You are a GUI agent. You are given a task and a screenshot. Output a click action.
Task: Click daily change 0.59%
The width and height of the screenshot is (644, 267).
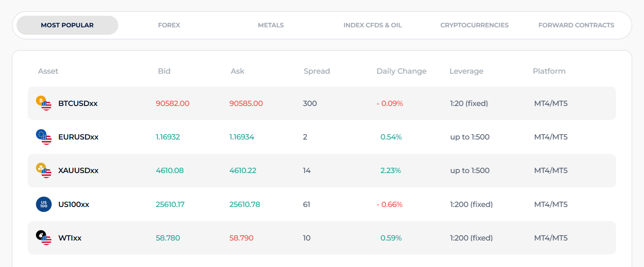tap(391, 238)
